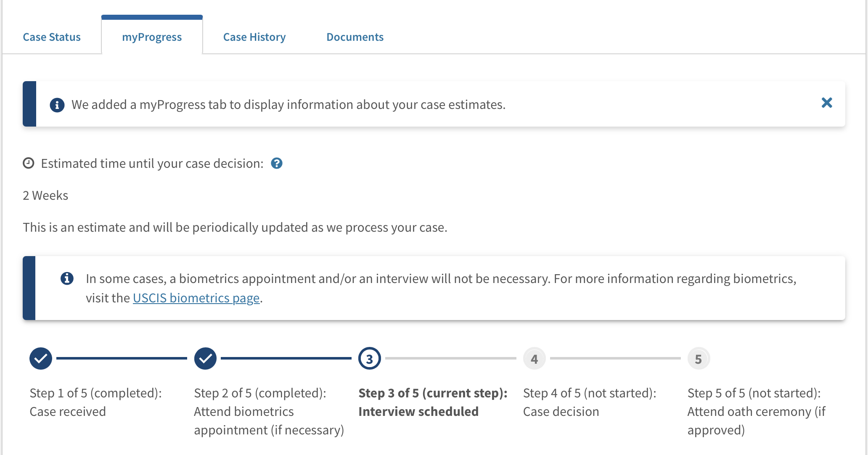Click the Interview scheduled step label
The image size is (868, 455).
(x=418, y=411)
